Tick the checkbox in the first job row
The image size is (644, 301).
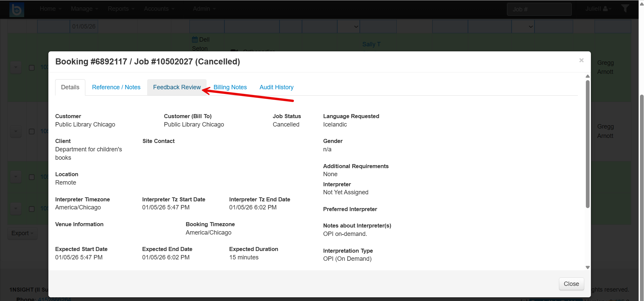tap(32, 68)
